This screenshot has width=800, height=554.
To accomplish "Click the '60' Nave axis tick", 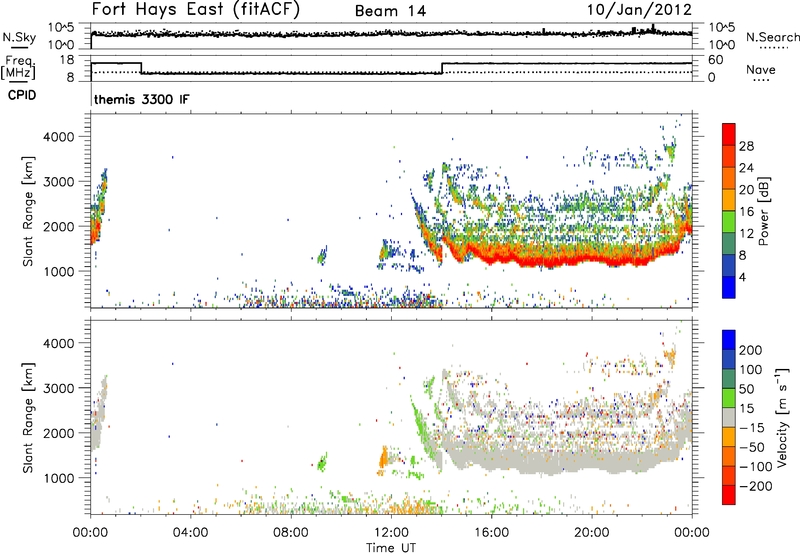I will coord(716,60).
